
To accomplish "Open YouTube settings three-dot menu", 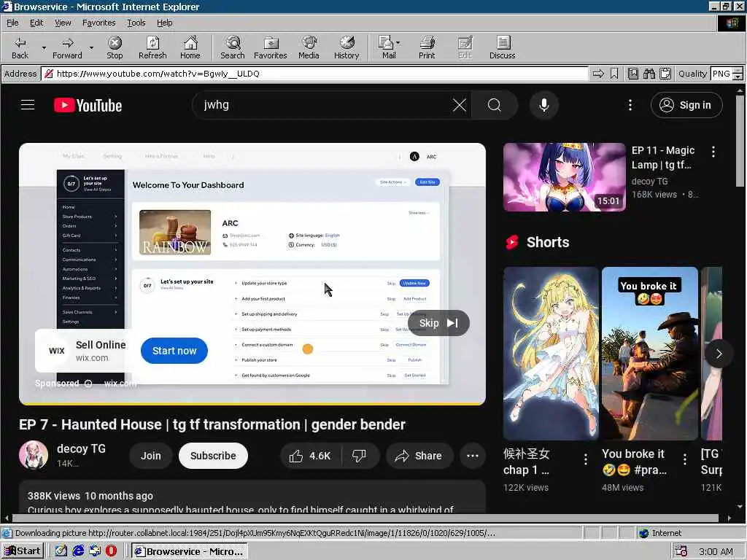I will [630, 105].
